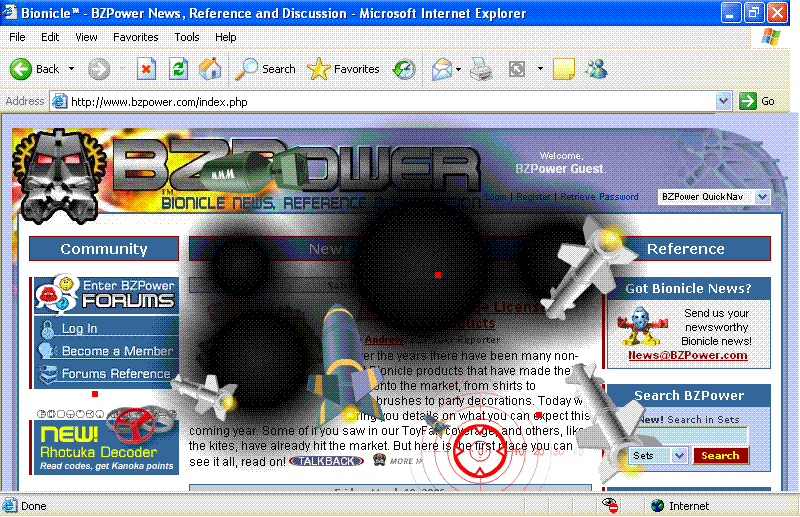Click the address bar URL field
Image resolution: width=800 pixels, height=517 pixels.
[x=390, y=102]
